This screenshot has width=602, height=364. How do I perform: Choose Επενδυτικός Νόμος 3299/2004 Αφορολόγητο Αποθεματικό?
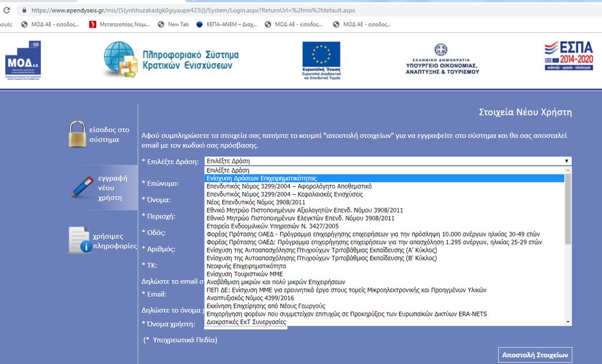click(x=384, y=186)
